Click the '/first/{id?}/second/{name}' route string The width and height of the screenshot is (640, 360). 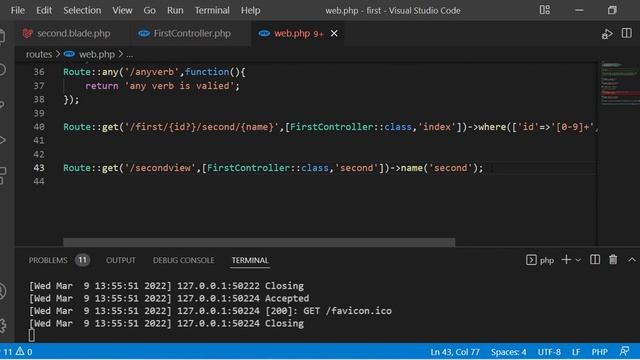point(202,127)
